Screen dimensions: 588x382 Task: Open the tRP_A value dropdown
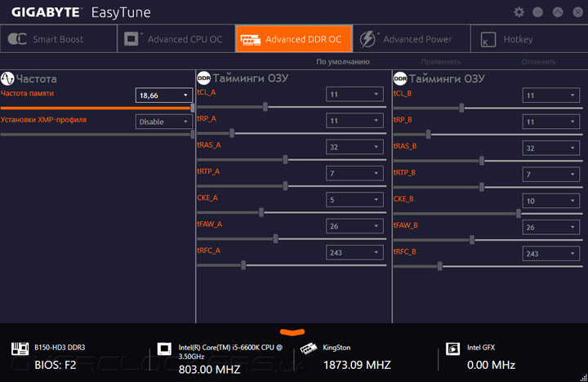point(354,120)
